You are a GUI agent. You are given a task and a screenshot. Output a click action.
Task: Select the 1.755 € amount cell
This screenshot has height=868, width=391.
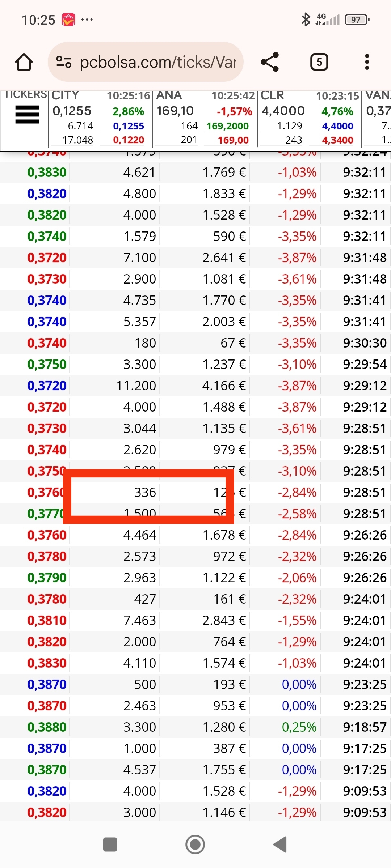[x=224, y=770]
